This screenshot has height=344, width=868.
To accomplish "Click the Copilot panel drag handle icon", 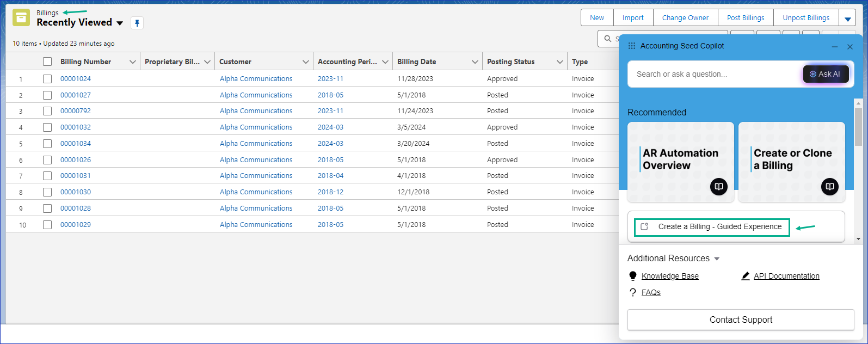I will (x=632, y=46).
